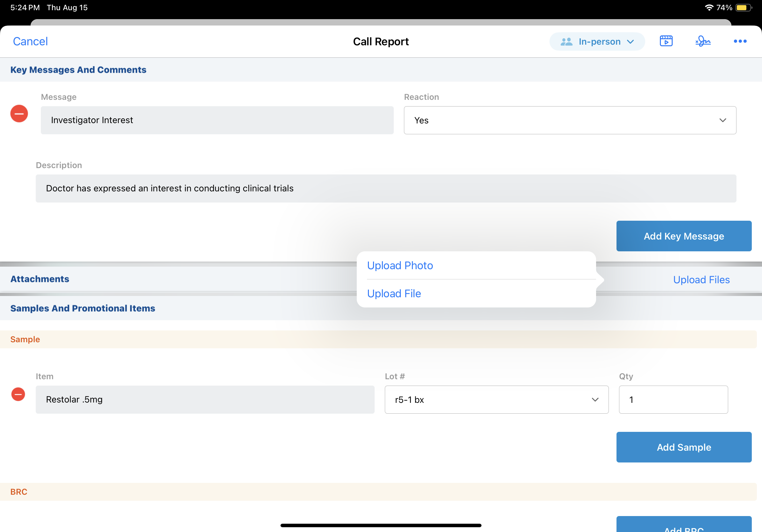Click the people icon in In-person pill

tap(566, 41)
